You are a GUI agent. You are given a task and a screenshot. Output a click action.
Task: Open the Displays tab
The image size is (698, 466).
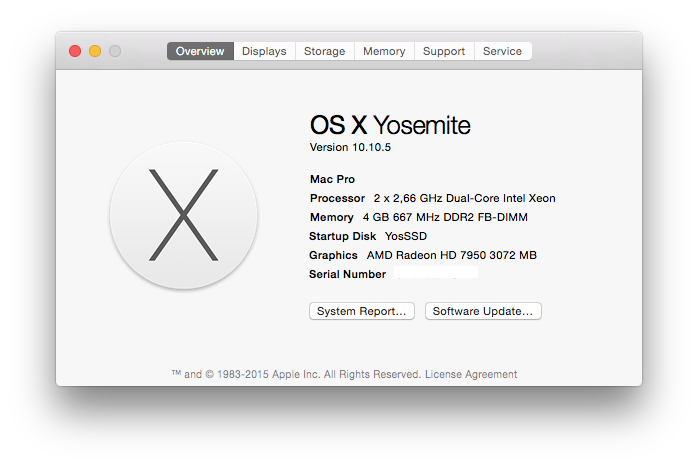pyautogui.click(x=264, y=51)
